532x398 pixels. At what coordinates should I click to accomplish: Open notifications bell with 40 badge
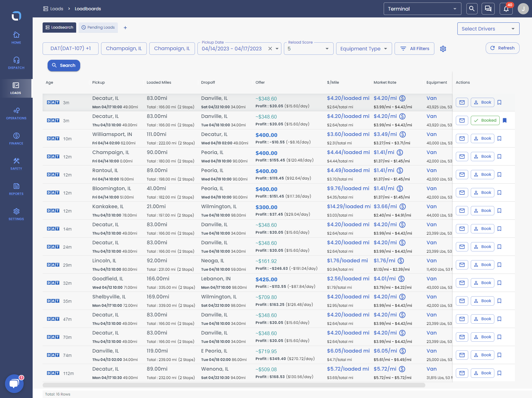506,9
